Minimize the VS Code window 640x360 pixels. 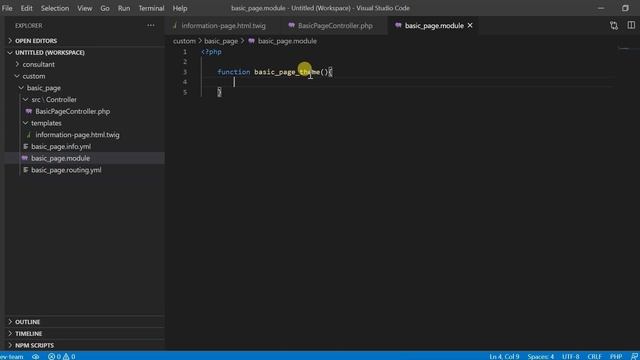tap(601, 8)
